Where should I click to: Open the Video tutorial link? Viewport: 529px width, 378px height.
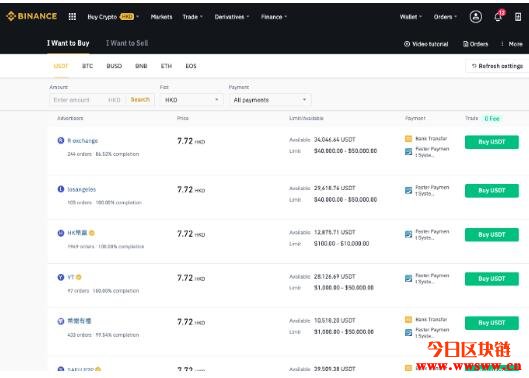pos(426,44)
